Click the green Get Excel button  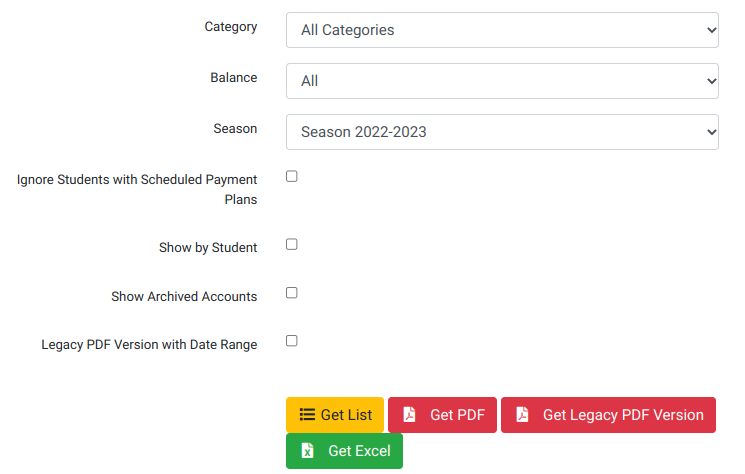point(344,451)
